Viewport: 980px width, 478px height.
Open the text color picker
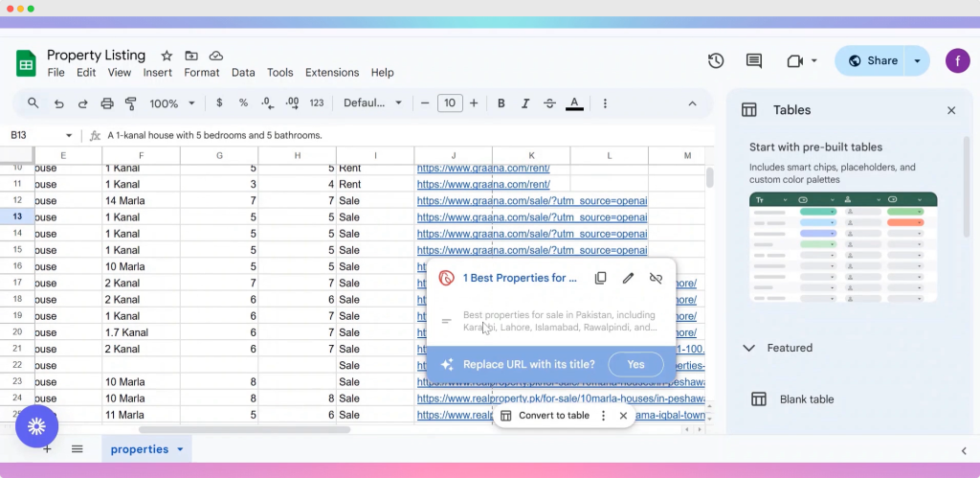click(574, 103)
